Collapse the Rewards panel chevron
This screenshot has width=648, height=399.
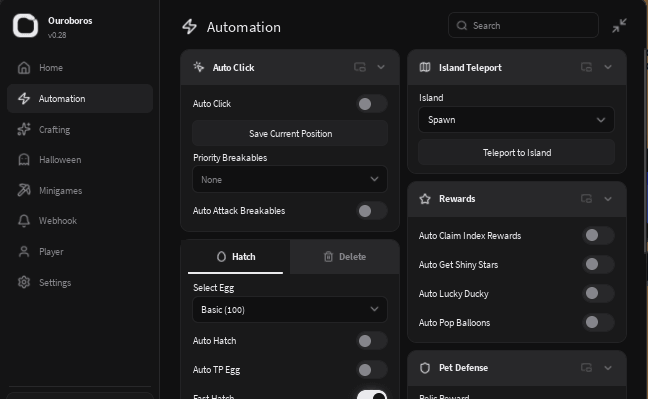[608, 199]
